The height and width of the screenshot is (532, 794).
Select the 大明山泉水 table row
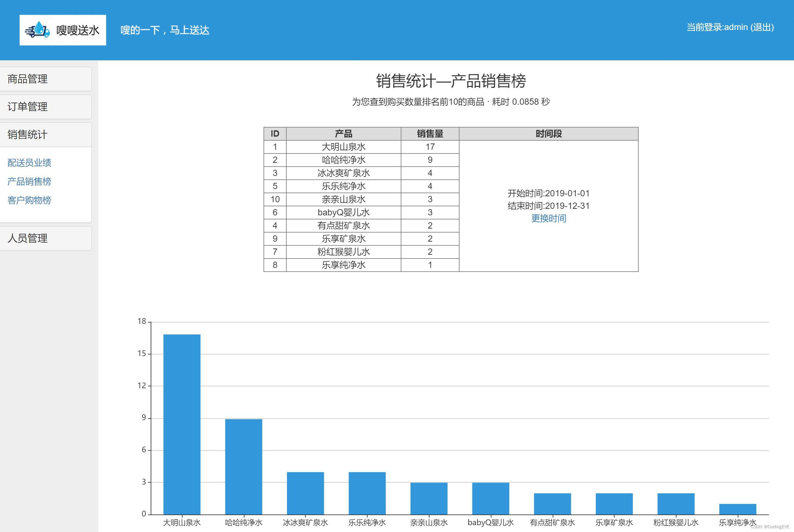[x=343, y=147]
